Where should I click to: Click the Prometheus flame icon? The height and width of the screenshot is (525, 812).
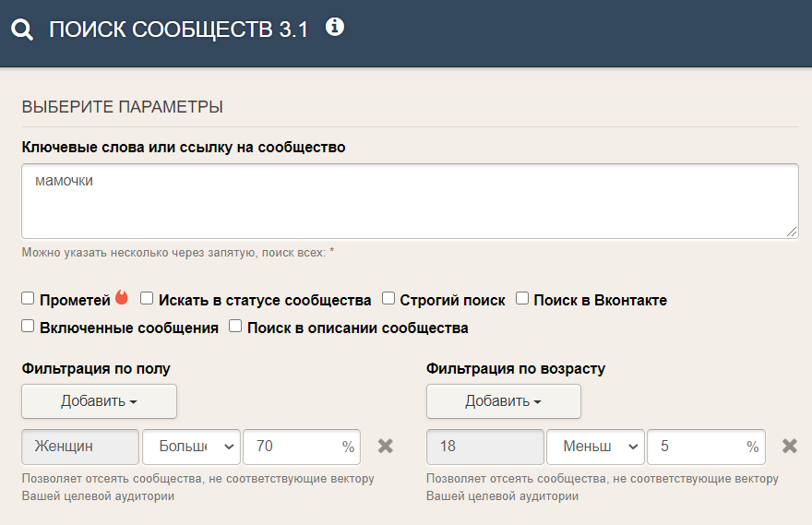(x=122, y=299)
